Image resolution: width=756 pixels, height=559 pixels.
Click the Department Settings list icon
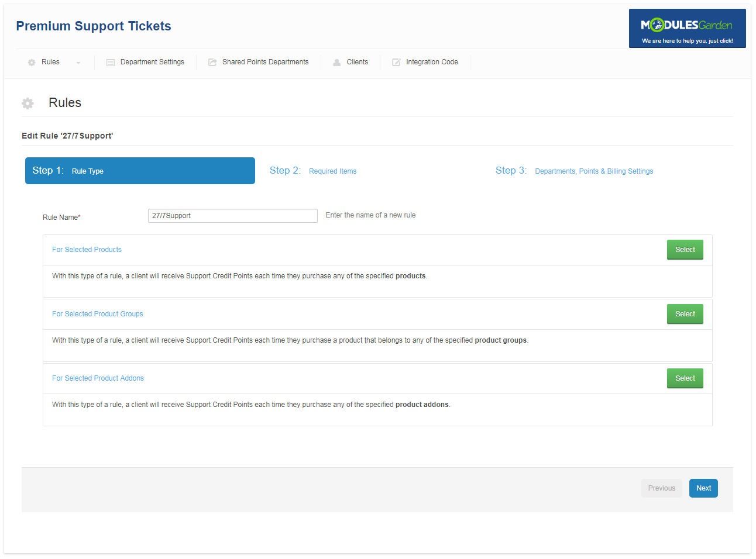click(111, 63)
